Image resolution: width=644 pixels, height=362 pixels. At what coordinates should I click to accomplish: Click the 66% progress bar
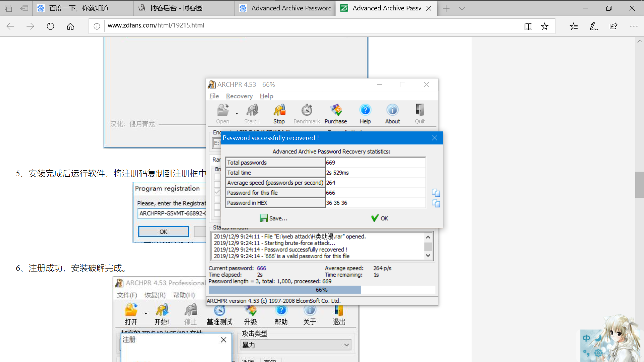click(x=321, y=290)
